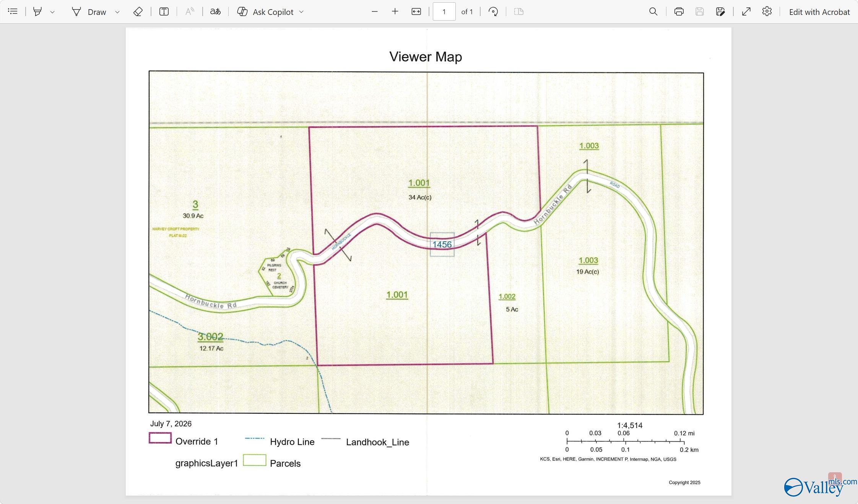Viewport: 858px width, 504px height.
Task: Click the Hydro Line legend label
Action: (x=292, y=442)
